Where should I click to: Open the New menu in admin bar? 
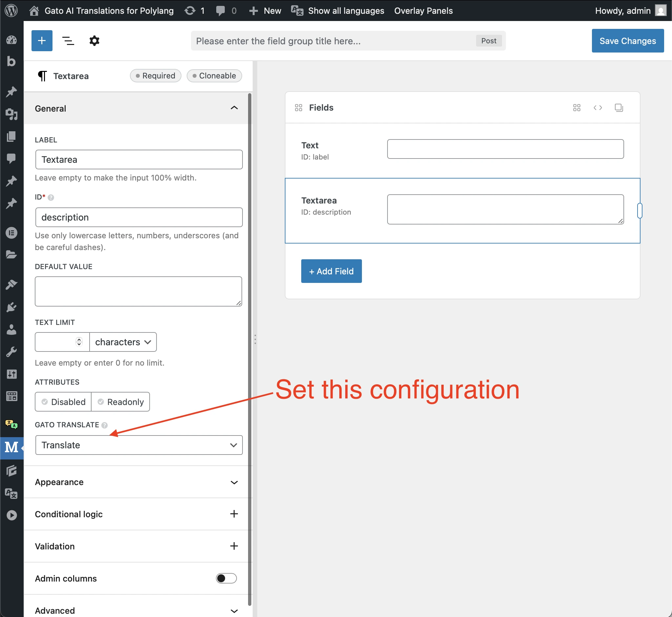point(265,11)
